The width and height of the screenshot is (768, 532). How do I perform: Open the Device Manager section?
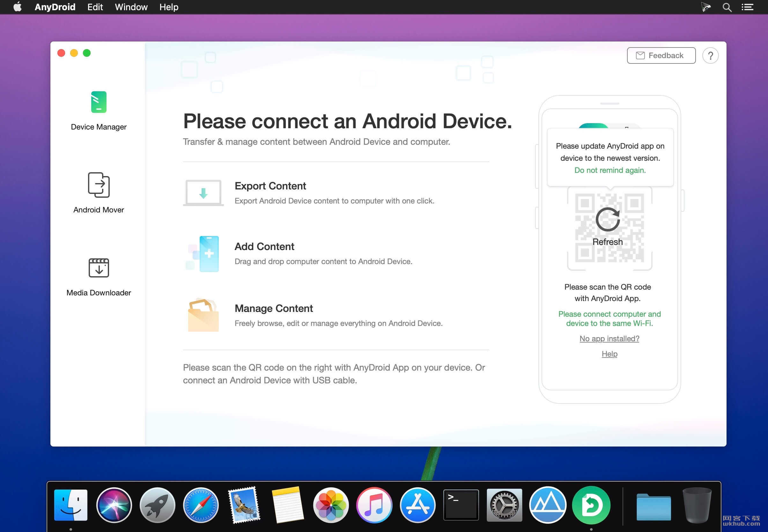tap(99, 111)
